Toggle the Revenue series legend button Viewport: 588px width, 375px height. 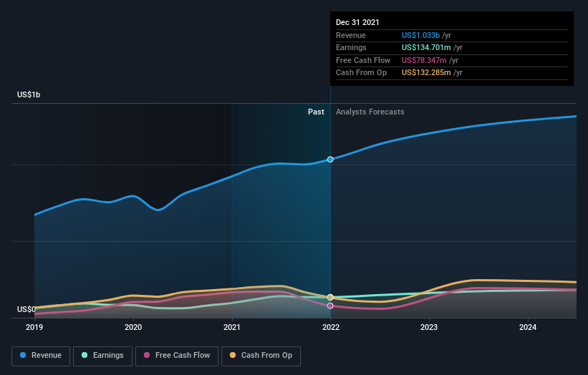coord(41,356)
